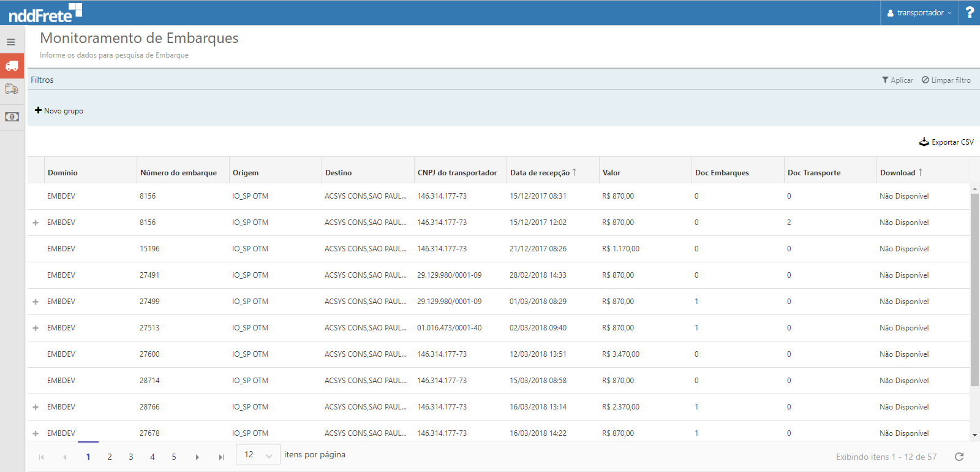Add a Novo grupo filter
The height and width of the screenshot is (472, 980).
(59, 111)
